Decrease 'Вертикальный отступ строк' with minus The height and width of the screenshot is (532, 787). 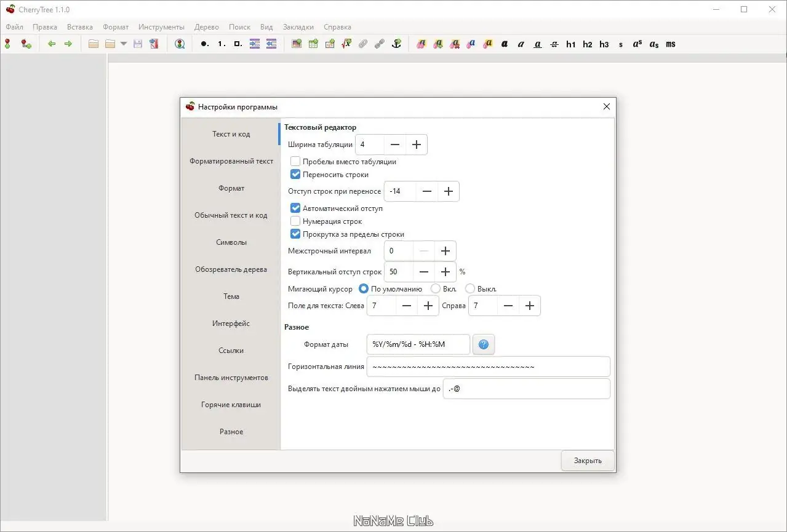tap(424, 272)
